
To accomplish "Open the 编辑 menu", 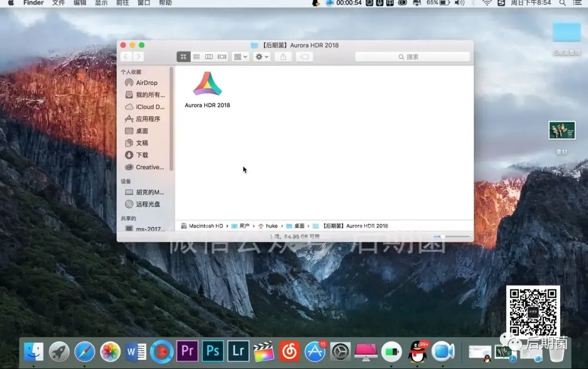I will click(x=80, y=3).
